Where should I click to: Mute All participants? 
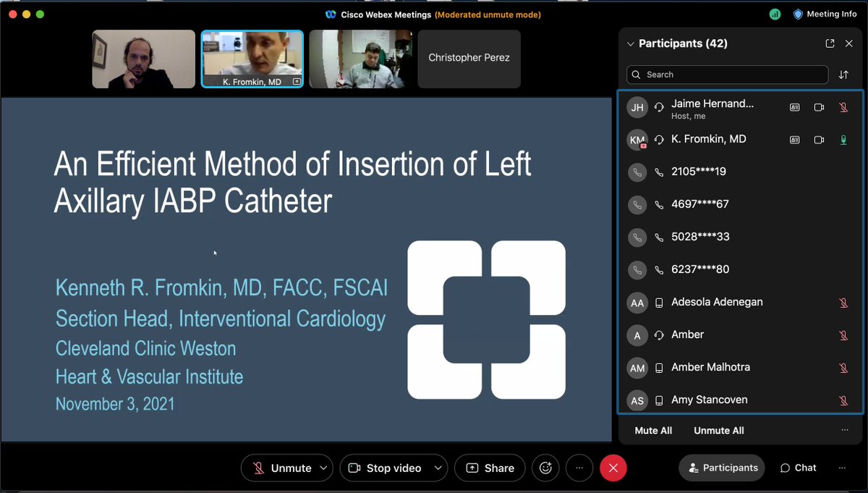653,431
